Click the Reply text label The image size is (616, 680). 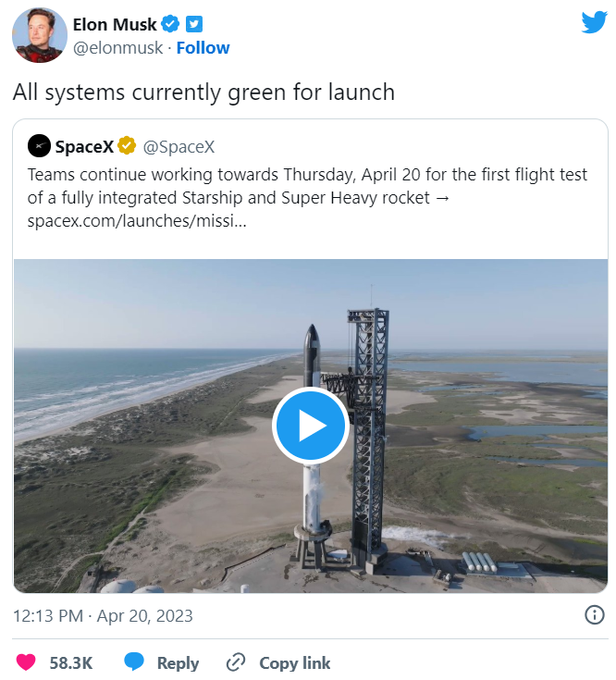click(178, 662)
